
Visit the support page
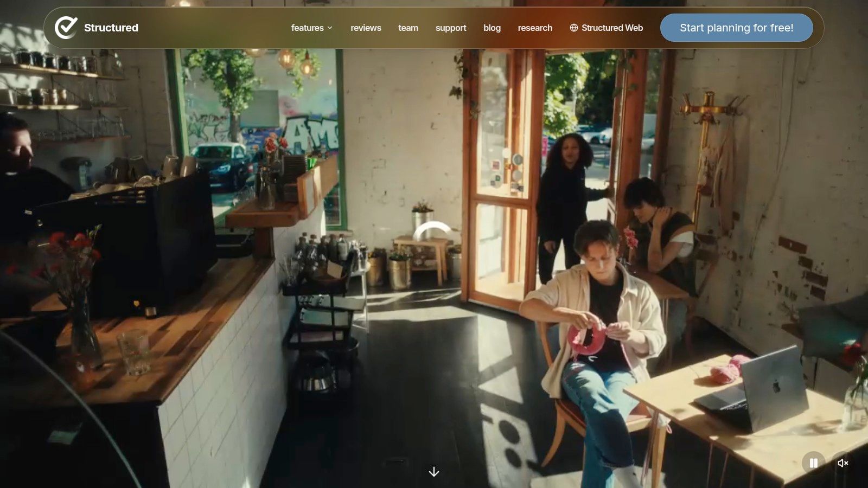(451, 28)
